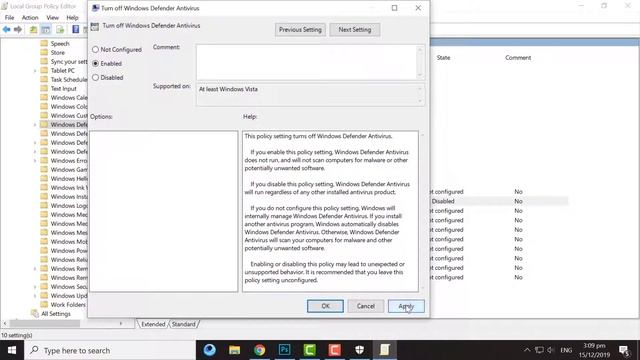640x360 pixels.
Task: Click the ENG language indicator
Action: [566, 350]
